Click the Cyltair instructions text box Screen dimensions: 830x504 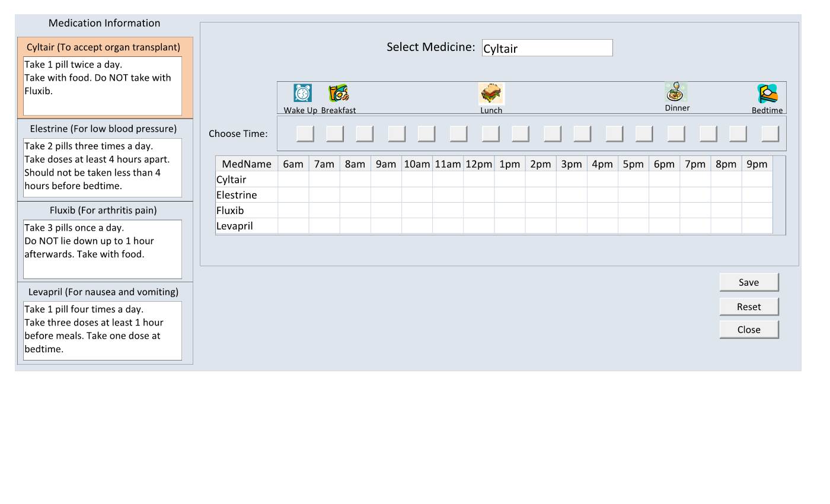pyautogui.click(x=103, y=86)
